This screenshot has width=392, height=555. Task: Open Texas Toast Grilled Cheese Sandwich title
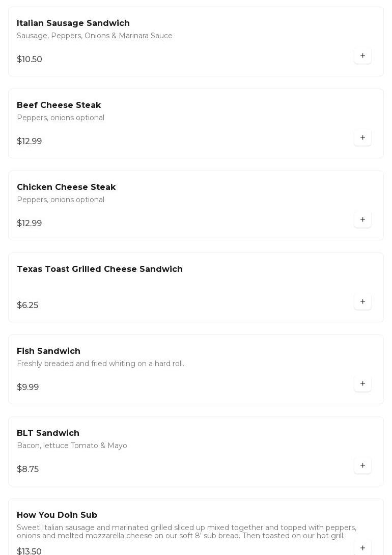[x=100, y=269]
